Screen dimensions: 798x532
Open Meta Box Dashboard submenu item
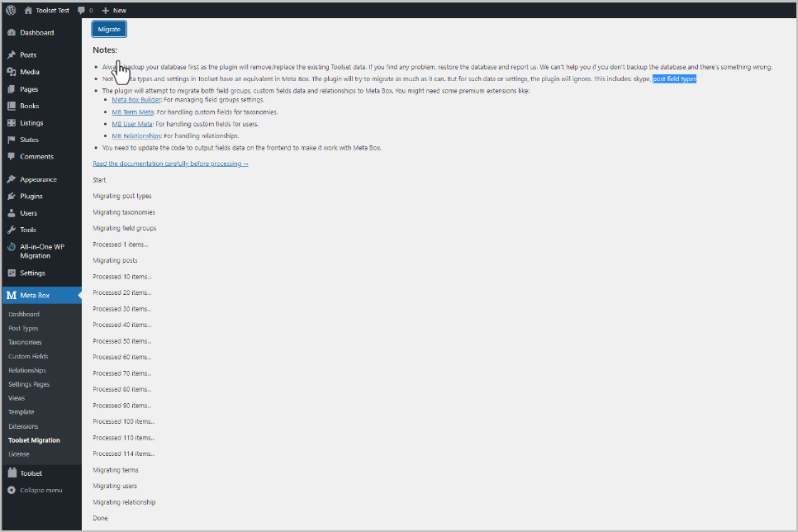pos(24,314)
